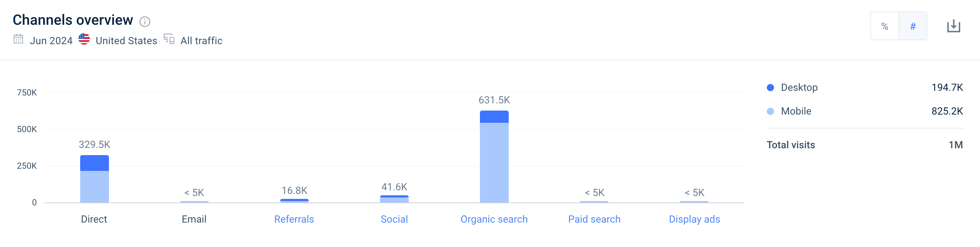Viewport: 980px width, 247px height.
Task: Open the Social channel link
Action: click(394, 219)
